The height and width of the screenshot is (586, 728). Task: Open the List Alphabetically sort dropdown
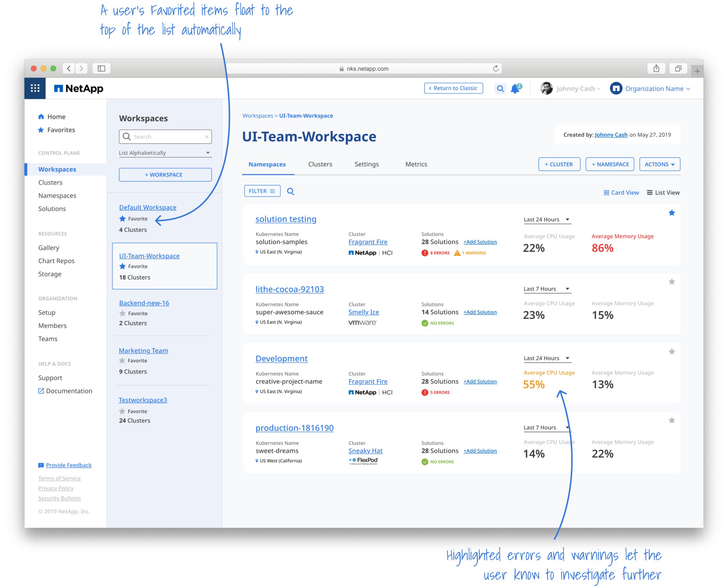pos(165,153)
